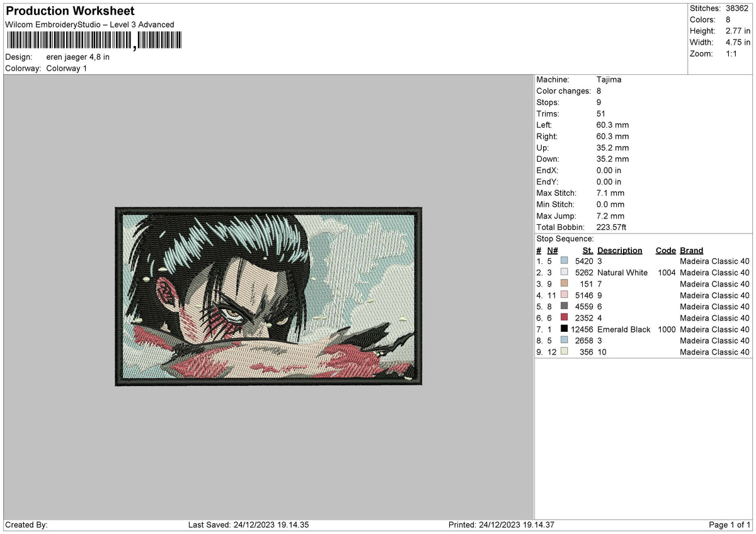
Task: Click the 'Brand' column header
Action: 692,250
